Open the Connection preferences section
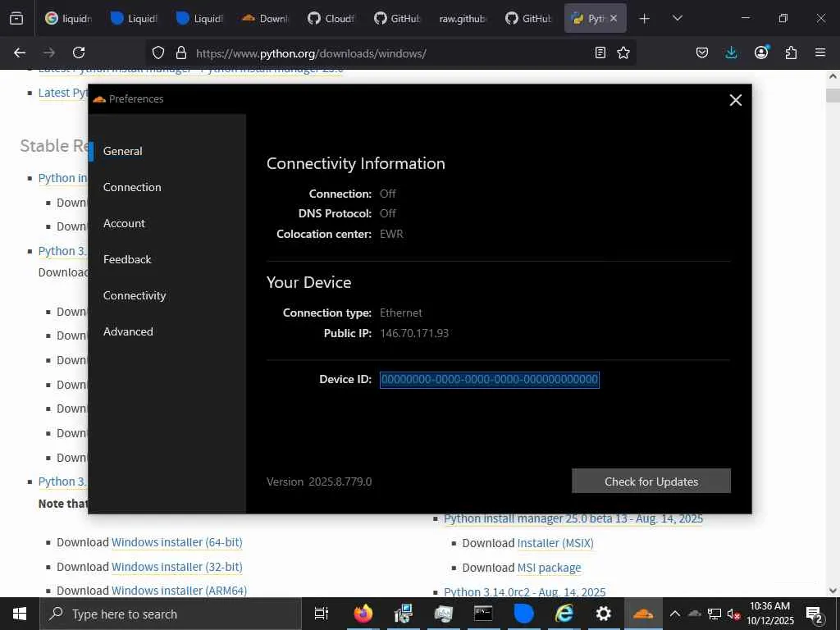840x630 pixels. pyautogui.click(x=132, y=187)
